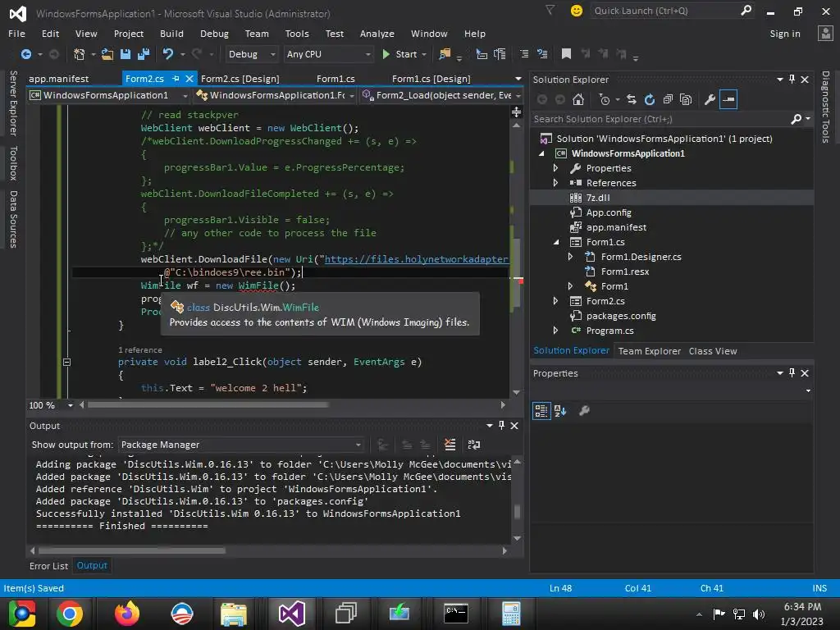
Task: Toggle Alphabetical sort in Properties panel
Action: (x=560, y=411)
